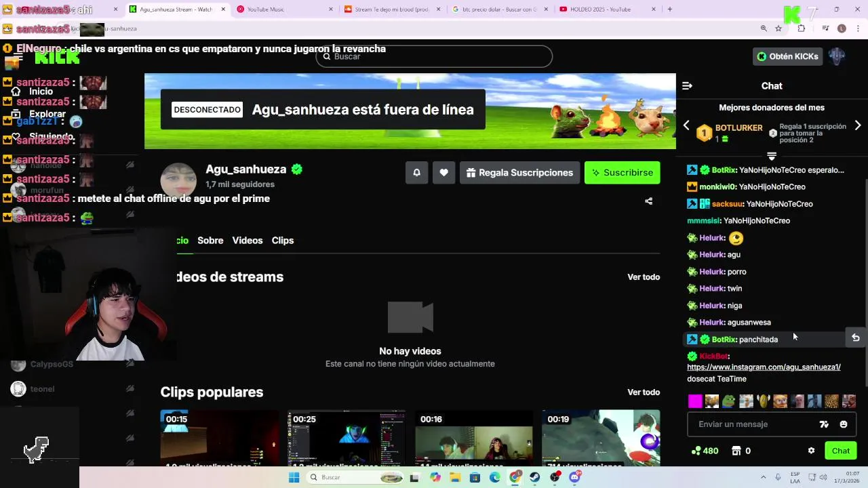Open Discord from the taskbar
Viewport: 868px width, 488px height.
tap(575, 477)
